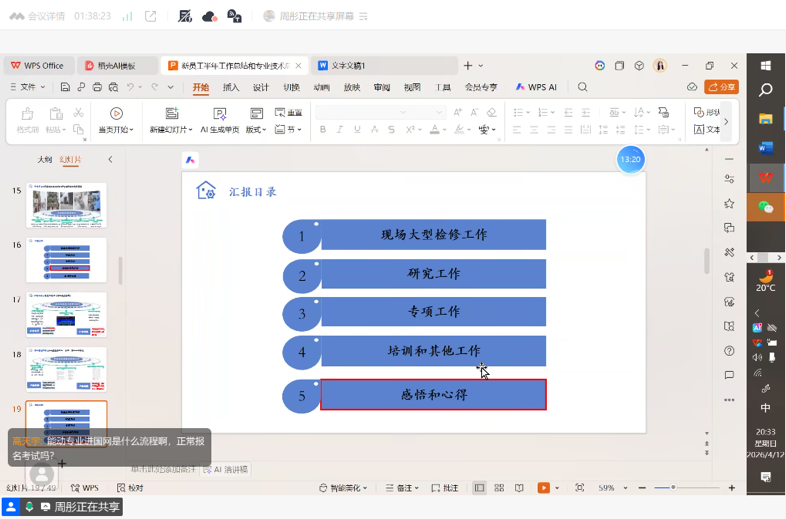Click the slideshow play button in status bar
This screenshot has height=520, width=786.
543,488
